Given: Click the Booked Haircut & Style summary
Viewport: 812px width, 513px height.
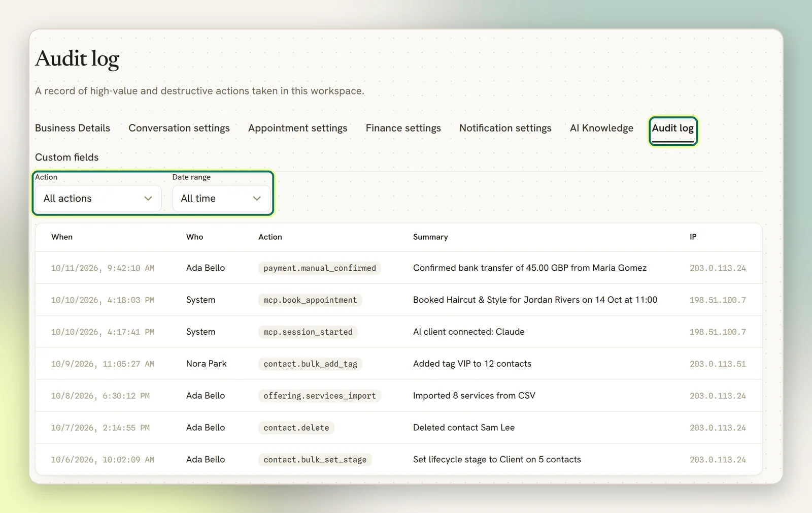Looking at the screenshot, I should [x=535, y=300].
